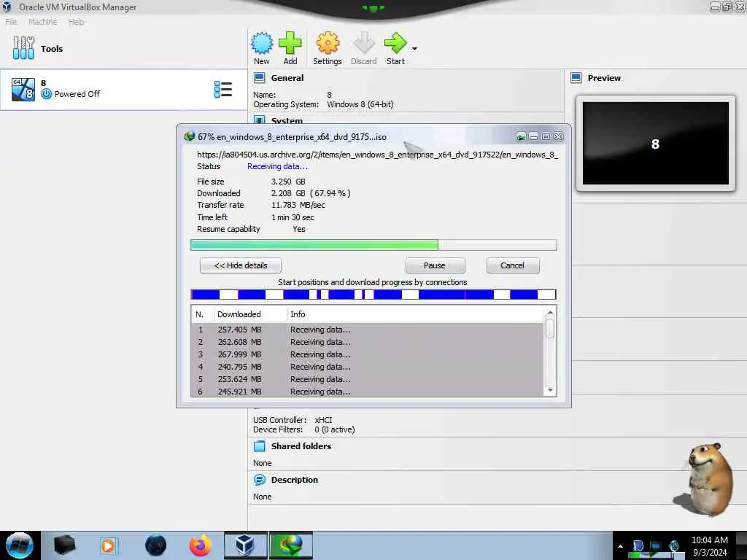This screenshot has width=747, height=560.
Task: Open the Help menu
Action: 76,22
